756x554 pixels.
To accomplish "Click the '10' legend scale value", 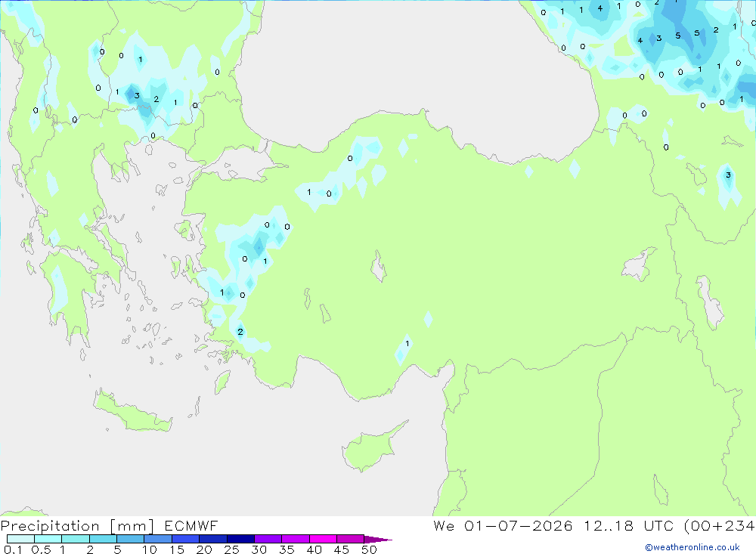I will coord(150,549).
